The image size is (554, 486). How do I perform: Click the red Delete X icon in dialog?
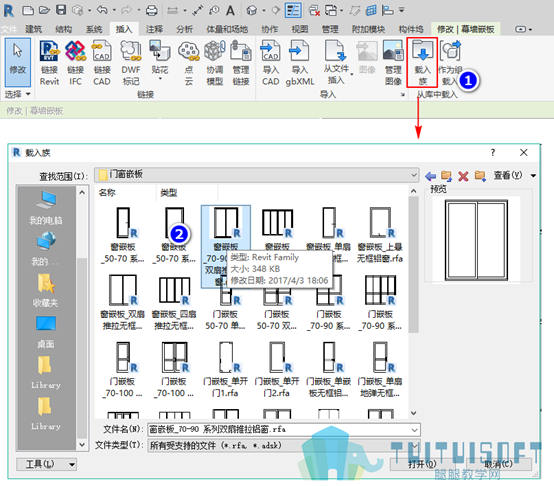[x=463, y=176]
